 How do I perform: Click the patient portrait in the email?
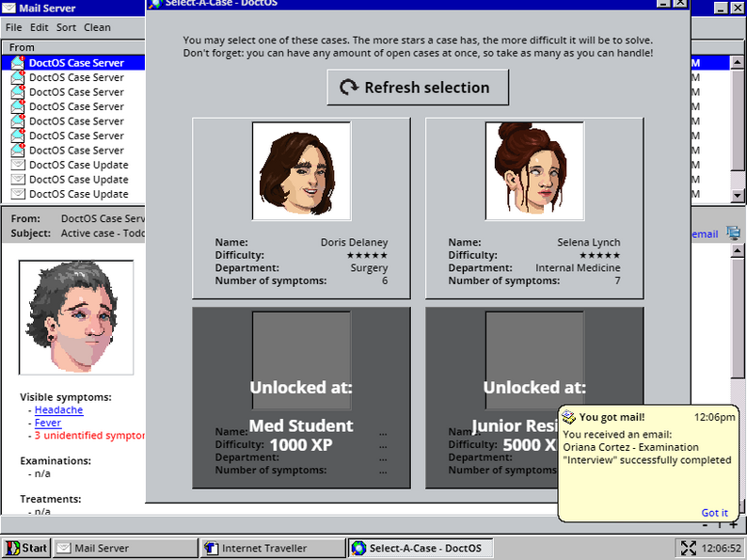pyautogui.click(x=76, y=317)
